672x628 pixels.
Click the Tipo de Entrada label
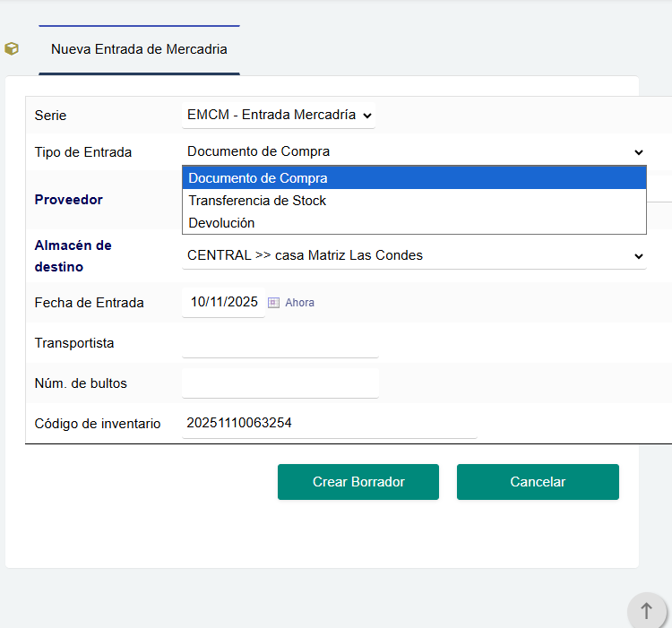coord(83,152)
